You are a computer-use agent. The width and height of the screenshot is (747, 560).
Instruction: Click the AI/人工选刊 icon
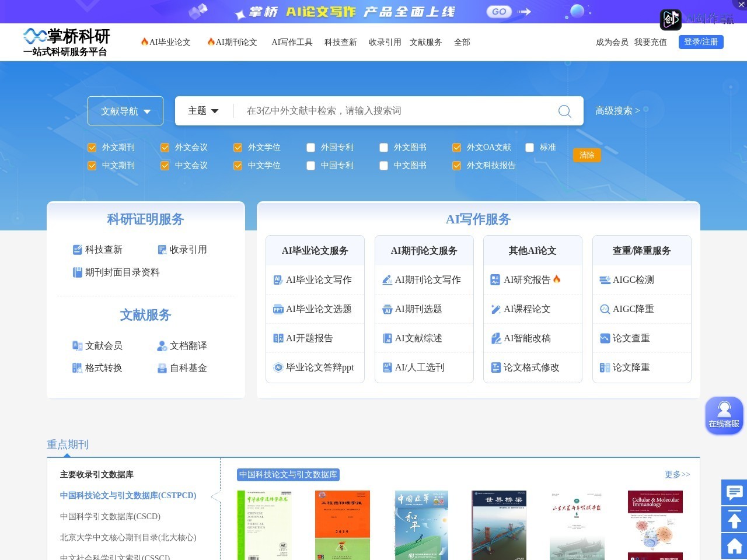click(x=388, y=367)
